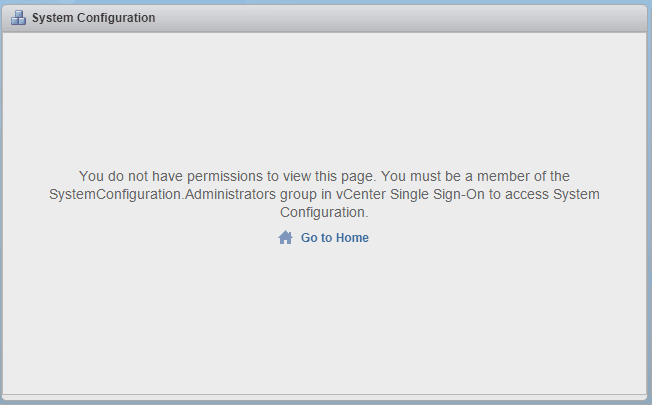Click the System Configuration panel title text
The height and width of the screenshot is (405, 652).
click(93, 18)
